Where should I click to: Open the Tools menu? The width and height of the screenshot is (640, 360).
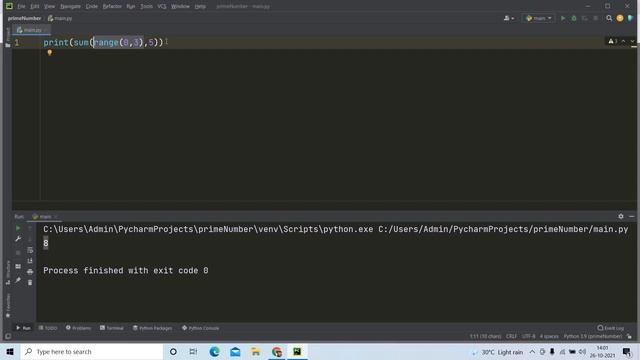click(146, 7)
